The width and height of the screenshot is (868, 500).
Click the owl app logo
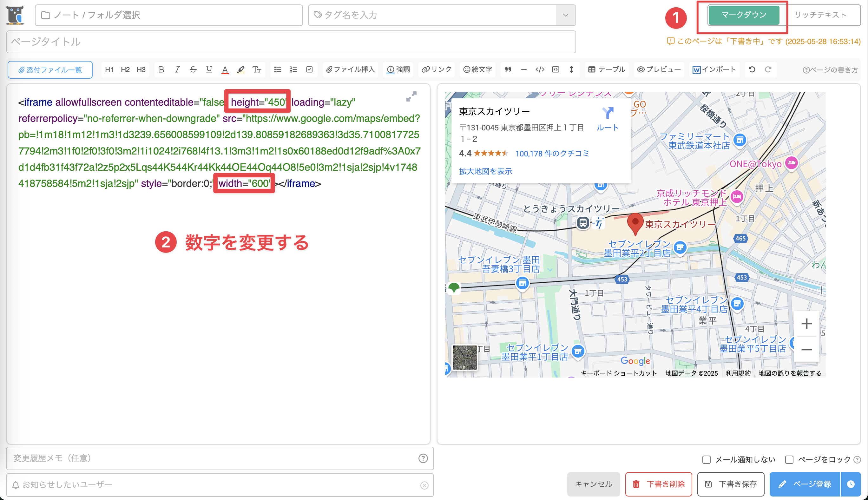[15, 15]
